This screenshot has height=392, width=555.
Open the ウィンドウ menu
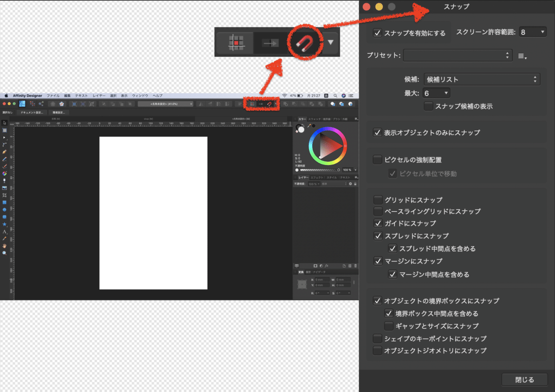(140, 96)
